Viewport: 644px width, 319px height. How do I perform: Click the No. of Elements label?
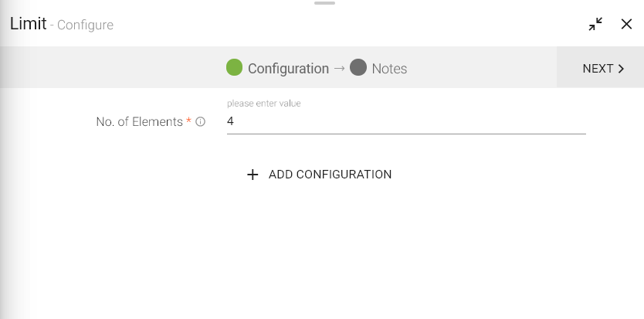[x=139, y=122]
